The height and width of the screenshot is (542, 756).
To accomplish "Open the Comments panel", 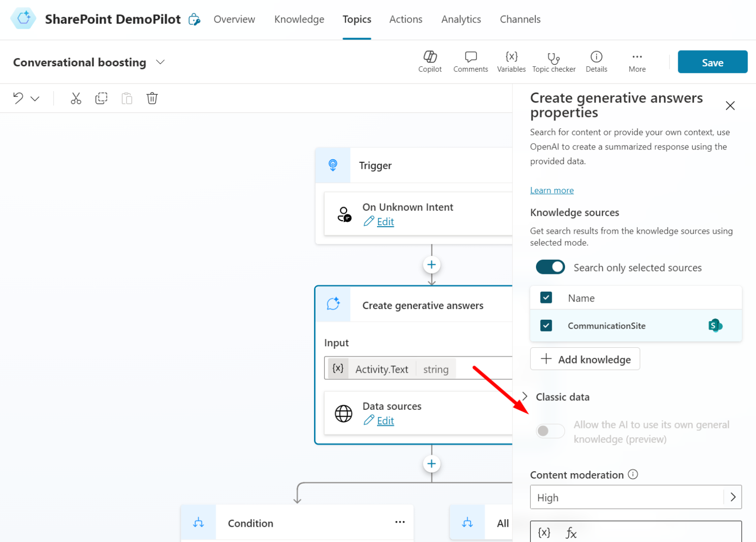I will [x=470, y=61].
